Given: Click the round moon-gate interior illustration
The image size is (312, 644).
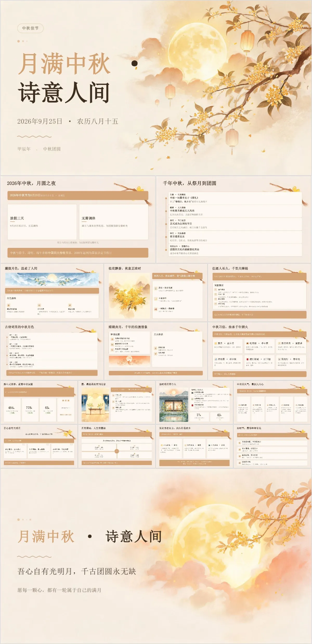Looking at the screenshot, I should (x=95, y=404).
